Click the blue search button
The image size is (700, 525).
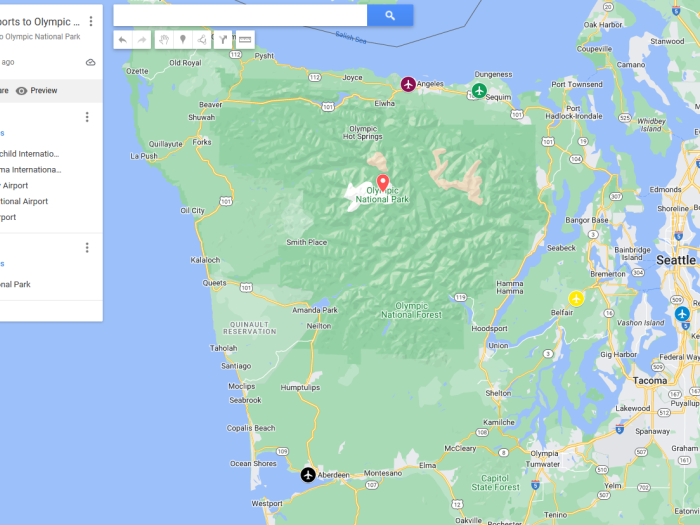390,16
